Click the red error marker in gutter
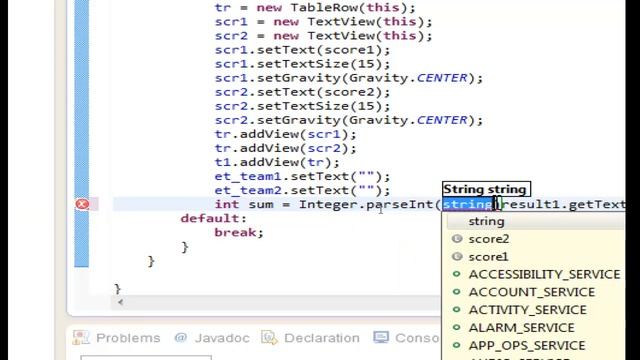The height and width of the screenshot is (360, 640). coord(82,204)
